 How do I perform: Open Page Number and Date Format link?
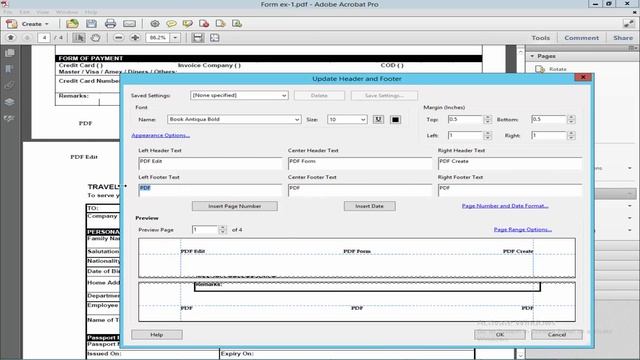505,206
